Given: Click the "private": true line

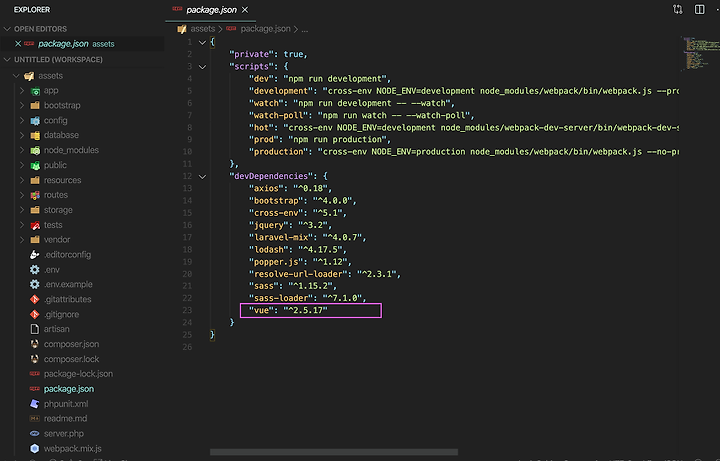Looking at the screenshot, I should pos(269,54).
